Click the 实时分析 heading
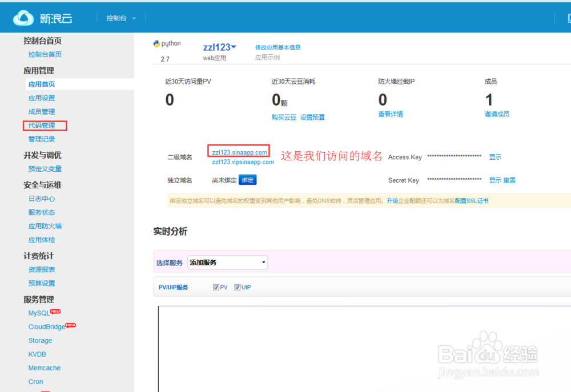The width and height of the screenshot is (571, 392). (x=170, y=231)
